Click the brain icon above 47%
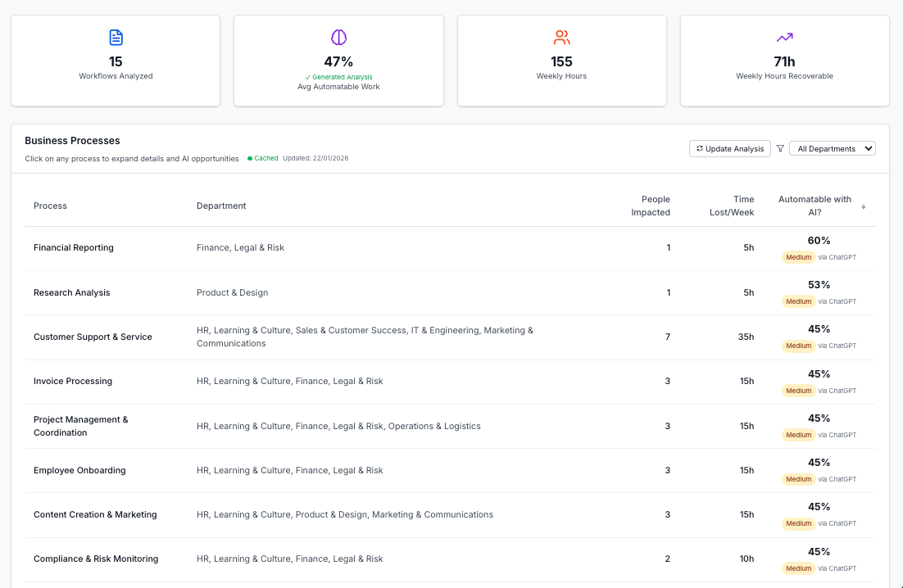 pos(338,38)
